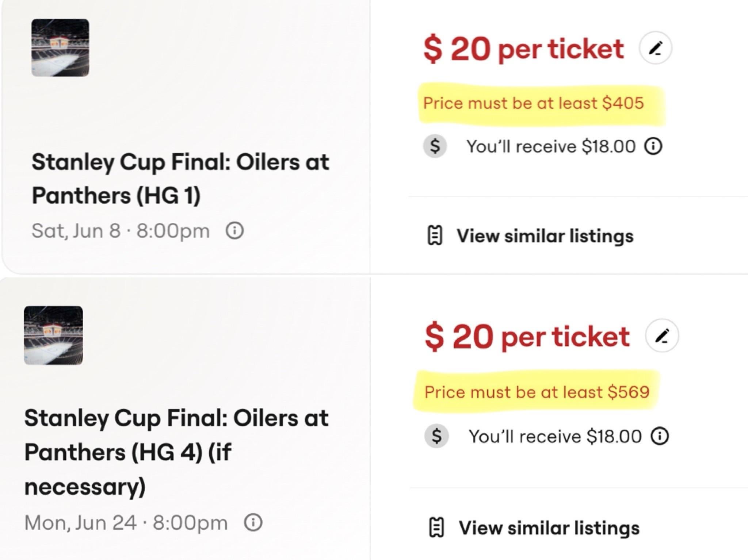Image resolution: width=748 pixels, height=560 pixels.
Task: Open the Oilers at Panthers (HG 1) event title
Action: tap(180, 179)
